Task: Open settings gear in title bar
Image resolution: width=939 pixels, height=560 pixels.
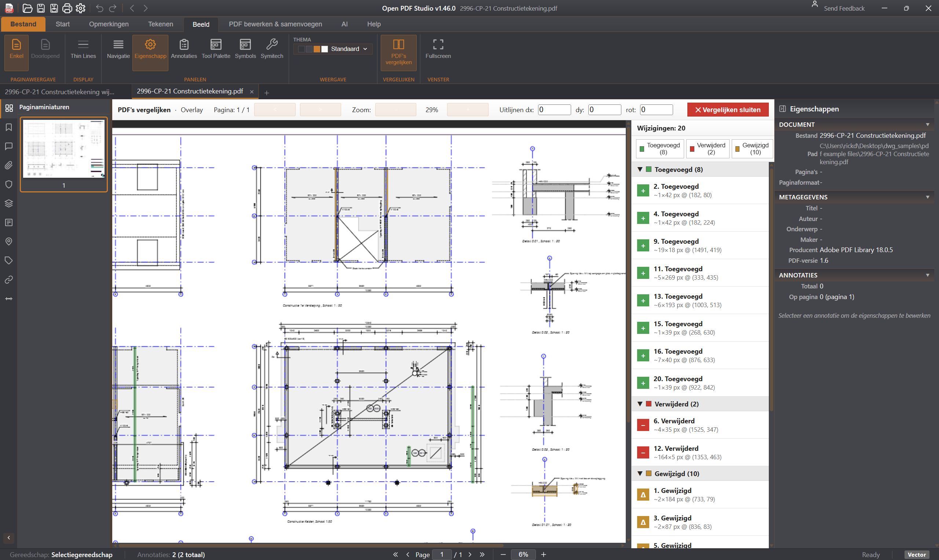Action: point(80,8)
